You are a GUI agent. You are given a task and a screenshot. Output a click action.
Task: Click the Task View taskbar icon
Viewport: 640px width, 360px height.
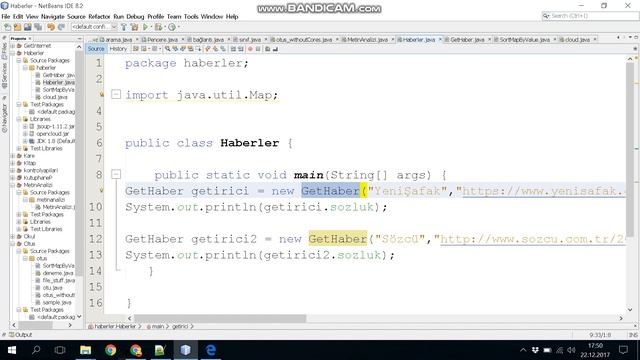click(x=60, y=350)
